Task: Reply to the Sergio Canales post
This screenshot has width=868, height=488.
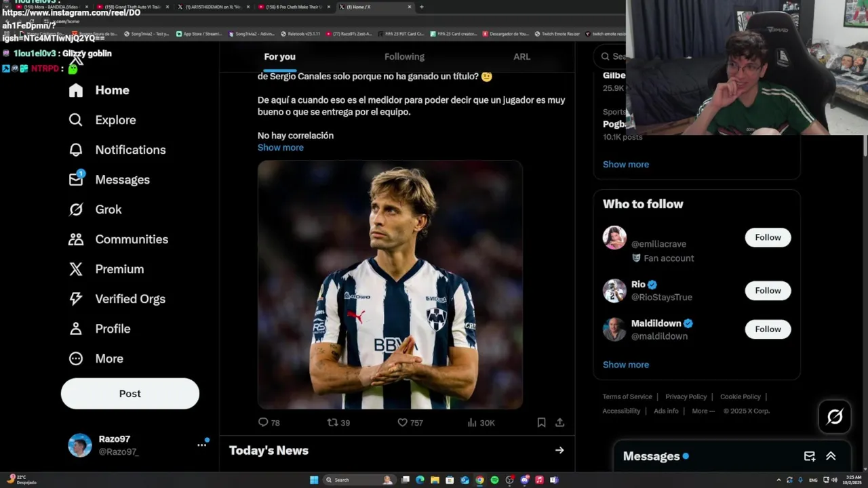Action: [269, 422]
